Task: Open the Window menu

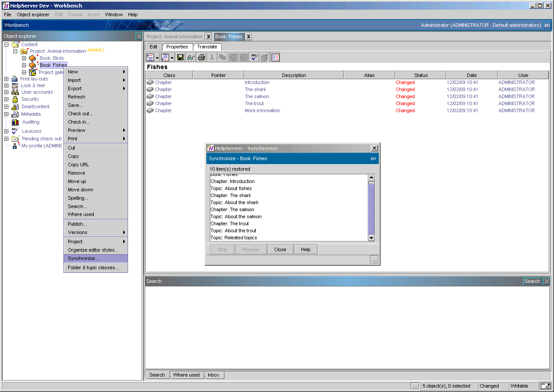Action: [114, 15]
